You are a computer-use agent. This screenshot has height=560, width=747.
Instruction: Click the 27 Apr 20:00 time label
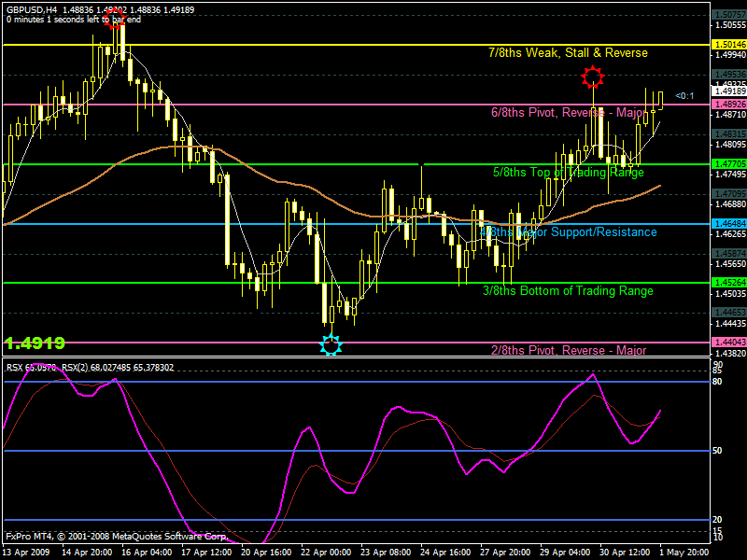(x=505, y=553)
